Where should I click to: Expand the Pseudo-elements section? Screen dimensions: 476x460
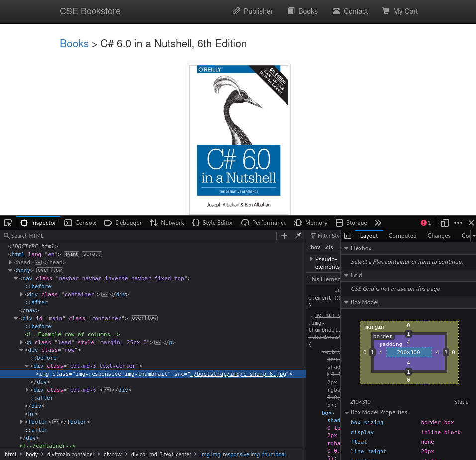click(311, 259)
